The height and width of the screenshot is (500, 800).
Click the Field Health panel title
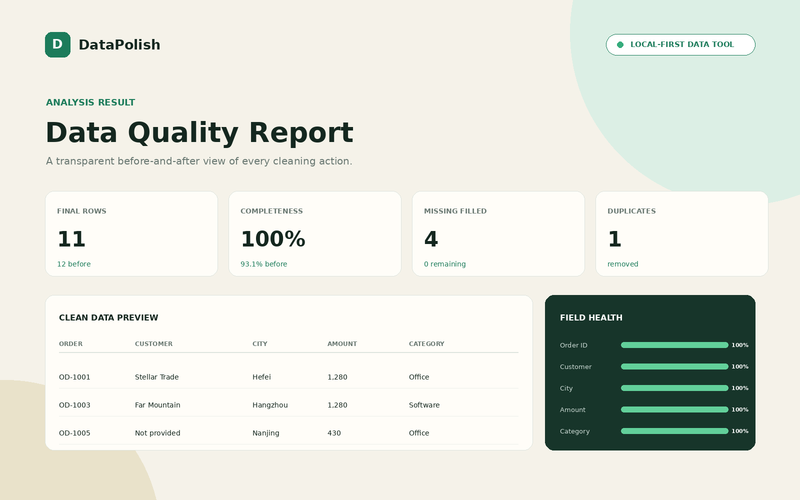click(591, 318)
